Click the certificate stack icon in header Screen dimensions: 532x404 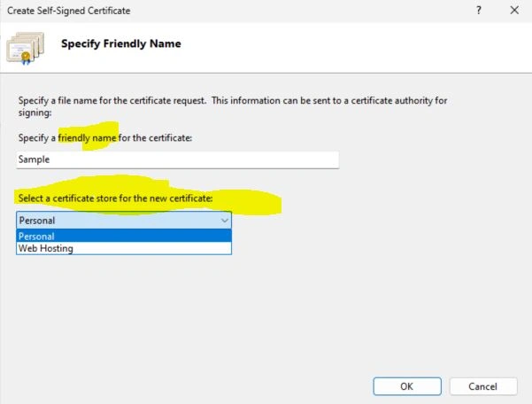point(26,48)
